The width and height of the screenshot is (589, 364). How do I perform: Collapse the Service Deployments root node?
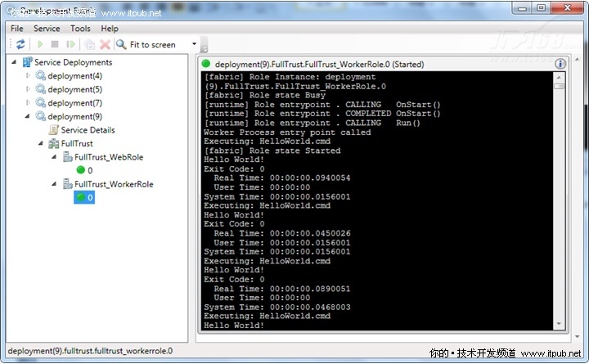14,62
